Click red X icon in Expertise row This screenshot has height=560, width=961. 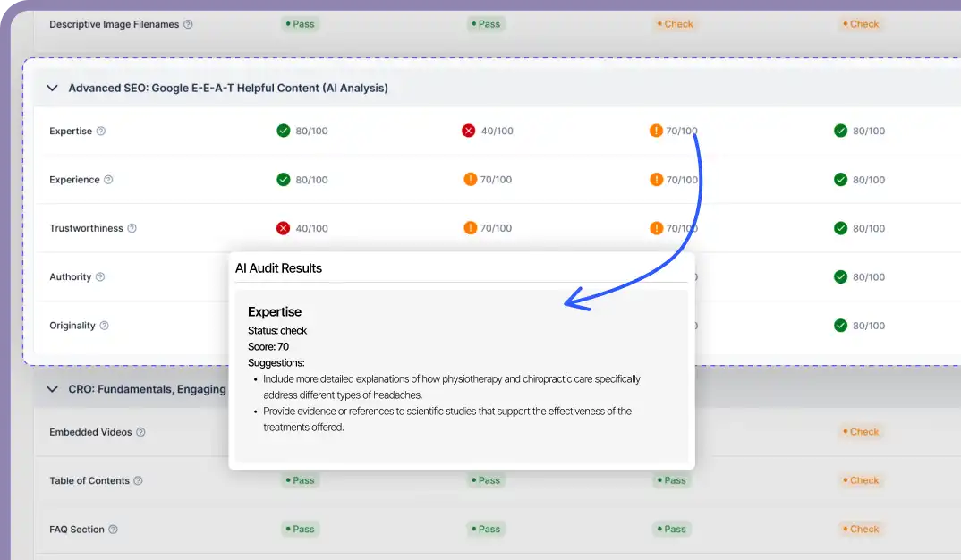click(468, 131)
